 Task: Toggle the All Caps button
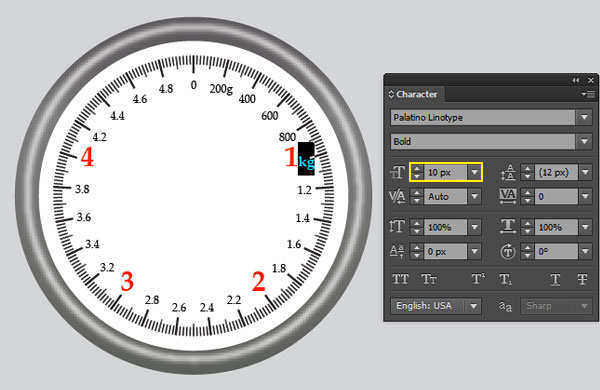click(x=400, y=279)
